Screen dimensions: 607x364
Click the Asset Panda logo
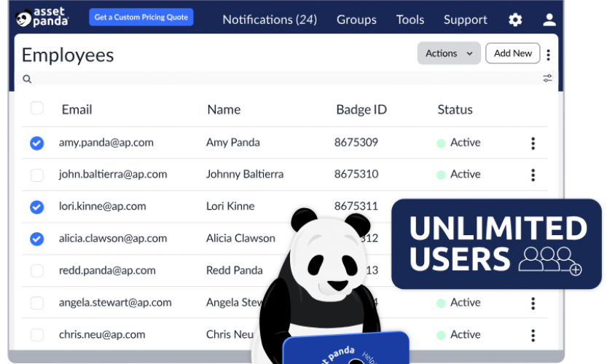pos(42,17)
